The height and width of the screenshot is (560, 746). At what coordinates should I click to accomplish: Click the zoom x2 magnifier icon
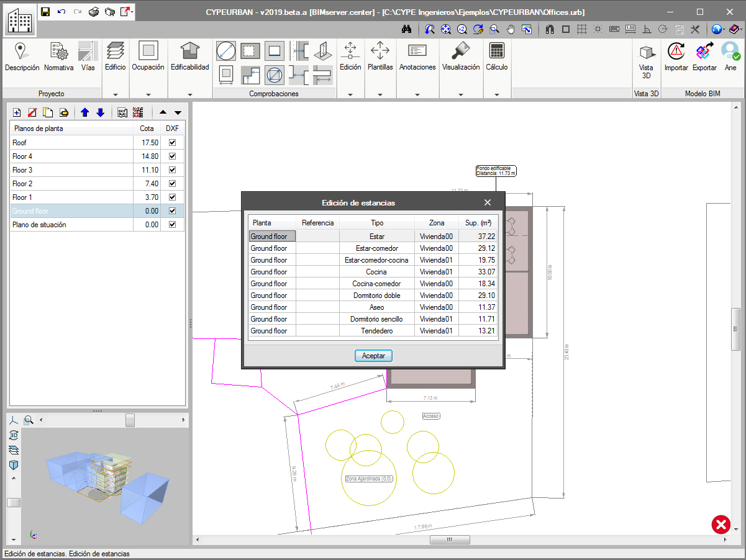point(462,29)
